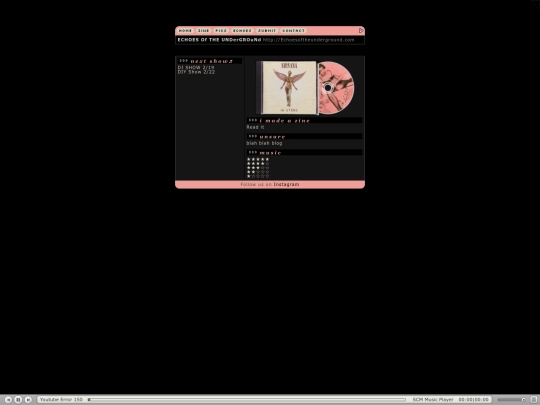Screen dimensions: 540x405
Task: Open the Echoesoftheunderground.com URL link
Action: tap(308, 40)
